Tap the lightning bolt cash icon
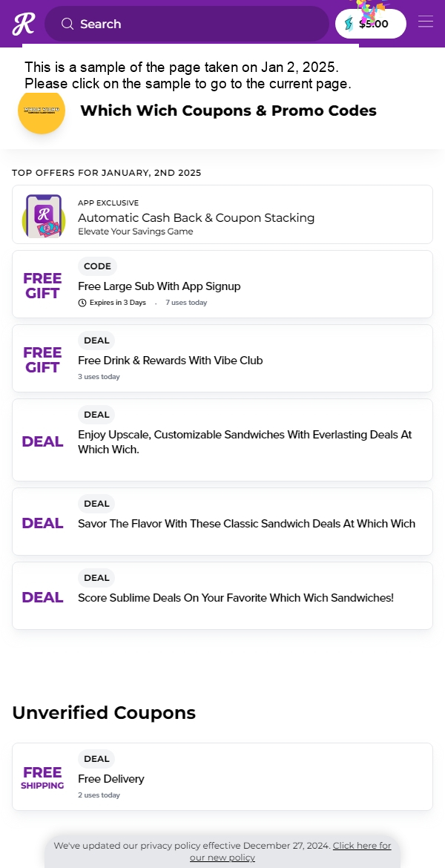The height and width of the screenshot is (868, 445). pyautogui.click(x=349, y=24)
